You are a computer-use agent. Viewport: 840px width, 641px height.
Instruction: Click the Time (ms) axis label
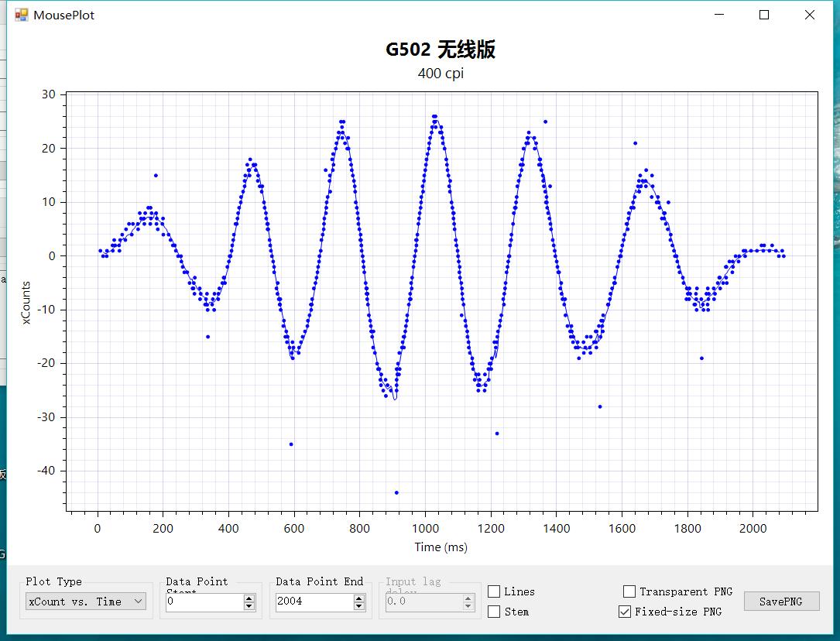point(441,547)
